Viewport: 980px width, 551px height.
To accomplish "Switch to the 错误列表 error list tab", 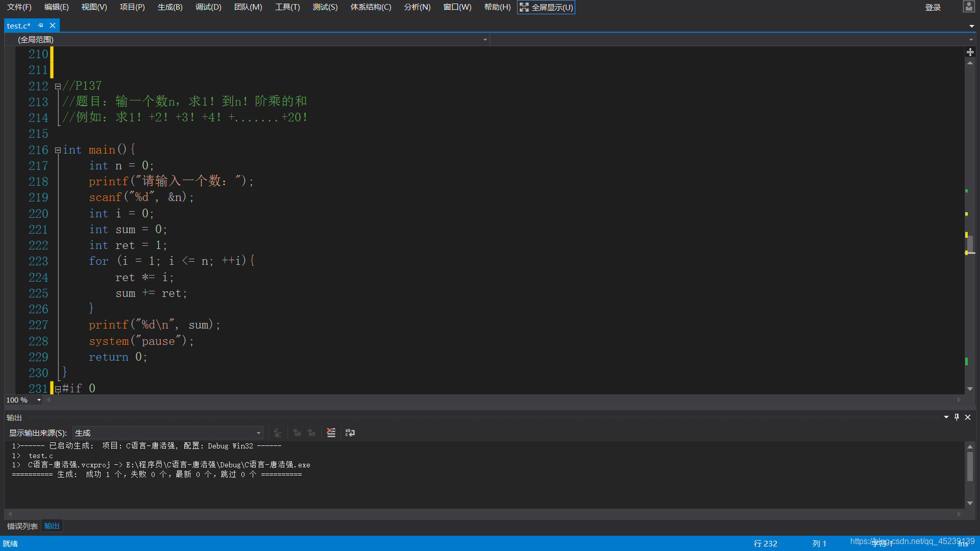I will 22,526.
